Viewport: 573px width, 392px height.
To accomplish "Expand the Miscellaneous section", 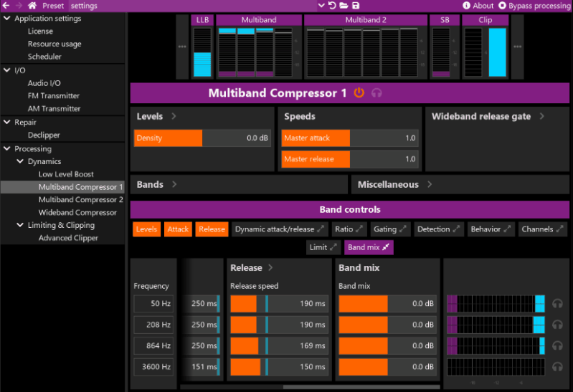I will (394, 185).
